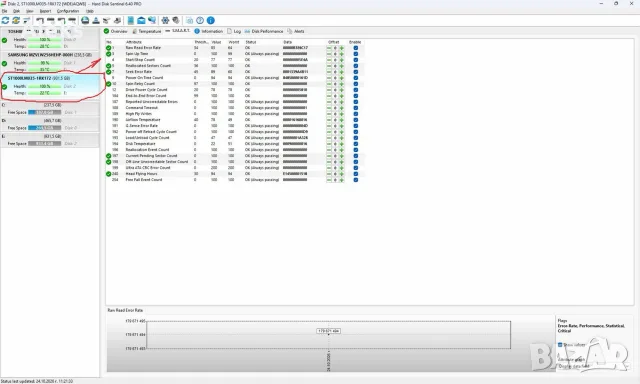The image size is (640, 384).
Task: Select the G-Sense Error Rate row
Action: click(x=235, y=126)
